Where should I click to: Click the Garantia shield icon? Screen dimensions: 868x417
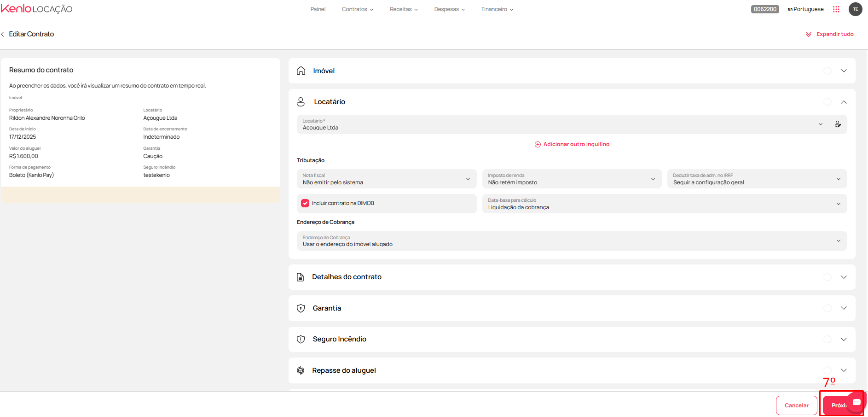click(x=301, y=308)
